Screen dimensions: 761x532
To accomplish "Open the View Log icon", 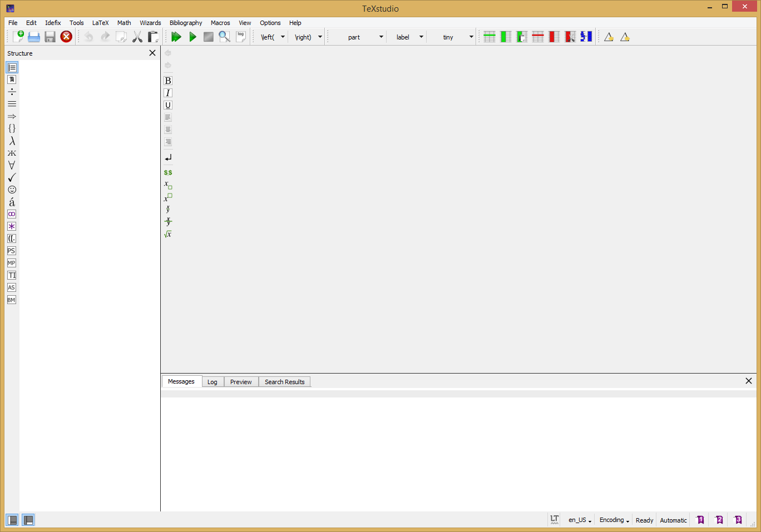I will [x=240, y=37].
